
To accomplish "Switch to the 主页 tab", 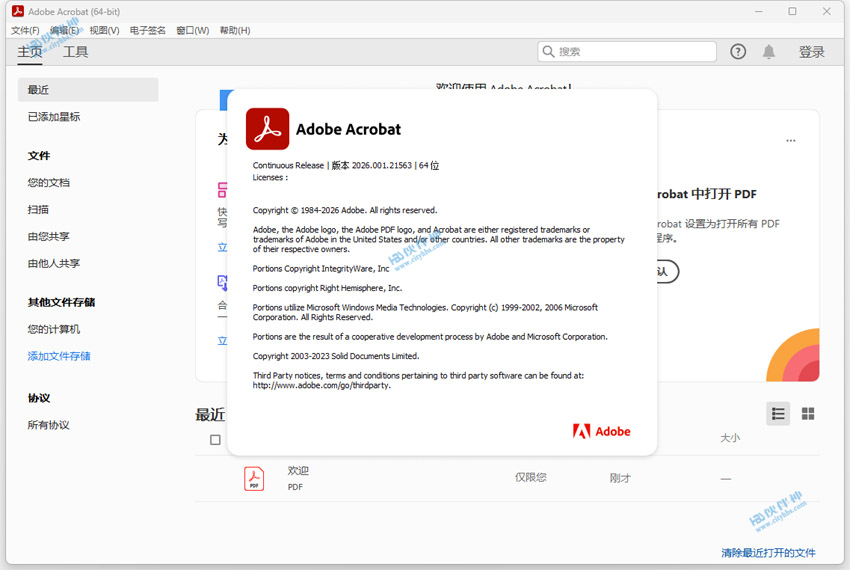I will click(x=30, y=52).
